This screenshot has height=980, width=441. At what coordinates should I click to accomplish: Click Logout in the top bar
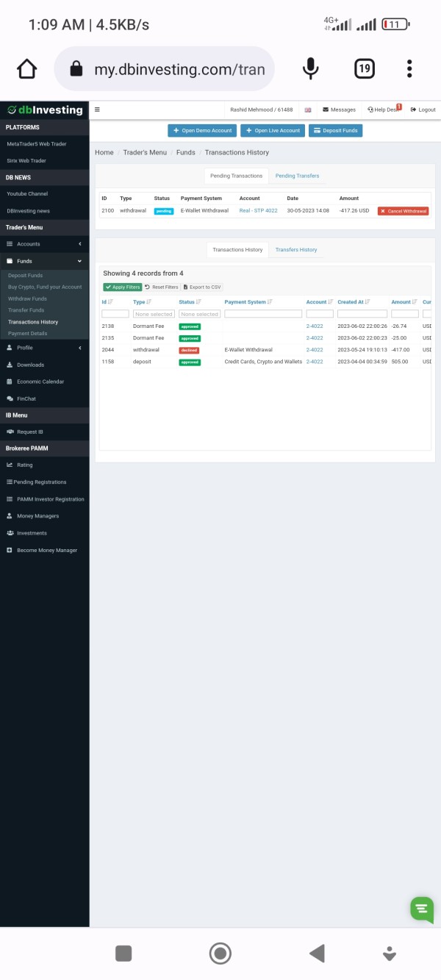click(423, 110)
